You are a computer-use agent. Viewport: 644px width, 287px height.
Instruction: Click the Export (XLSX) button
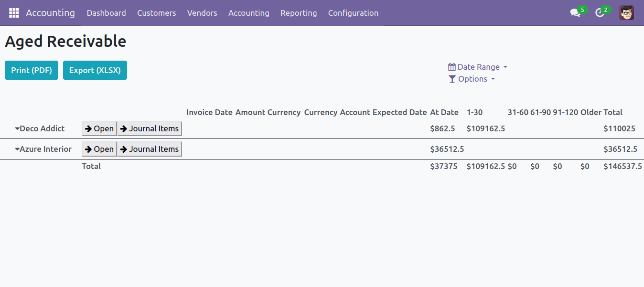click(x=95, y=70)
